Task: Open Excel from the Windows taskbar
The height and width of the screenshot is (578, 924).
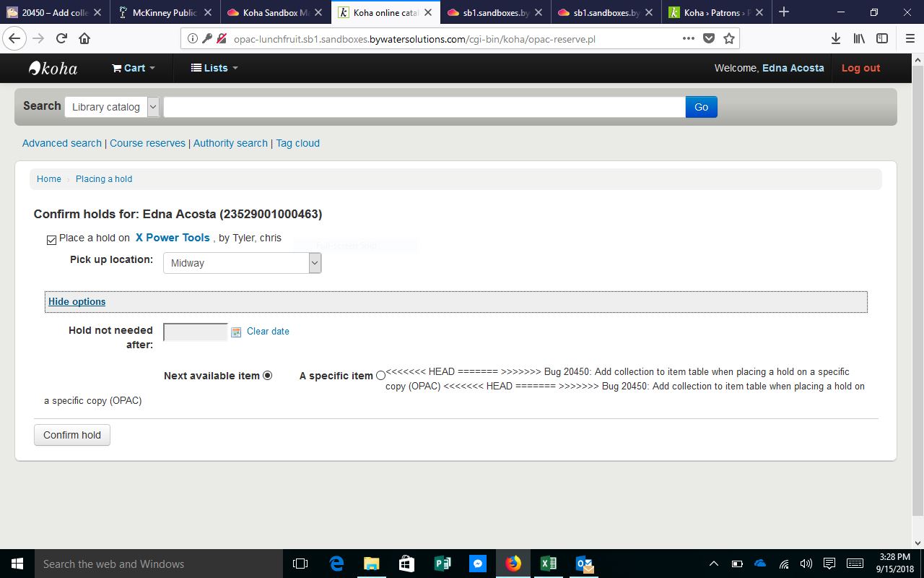Action: pyautogui.click(x=548, y=564)
